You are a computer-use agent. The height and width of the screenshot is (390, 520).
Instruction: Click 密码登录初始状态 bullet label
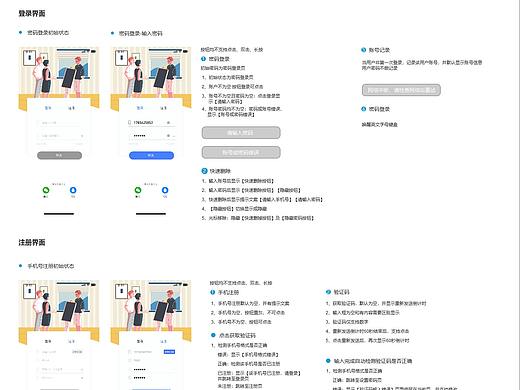[x=48, y=33]
